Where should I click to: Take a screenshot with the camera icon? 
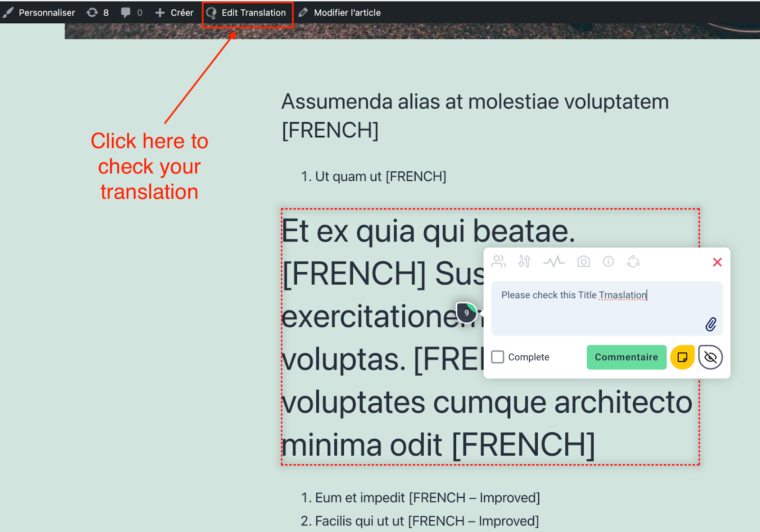click(x=583, y=261)
